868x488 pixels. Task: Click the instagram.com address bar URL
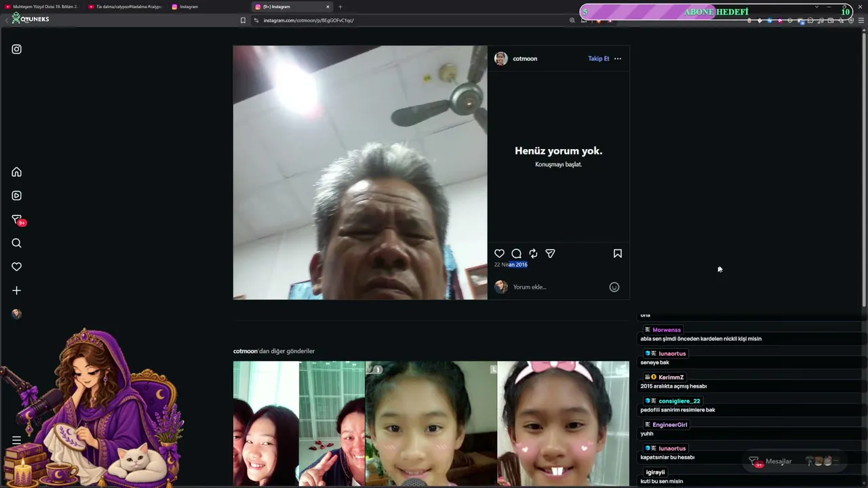pyautogui.click(x=309, y=20)
